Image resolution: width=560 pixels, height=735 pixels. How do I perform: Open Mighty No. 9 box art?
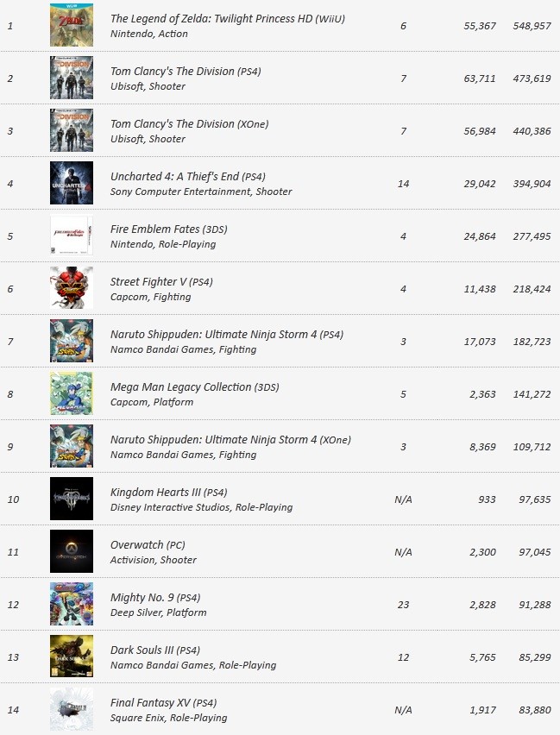pyautogui.click(x=72, y=604)
